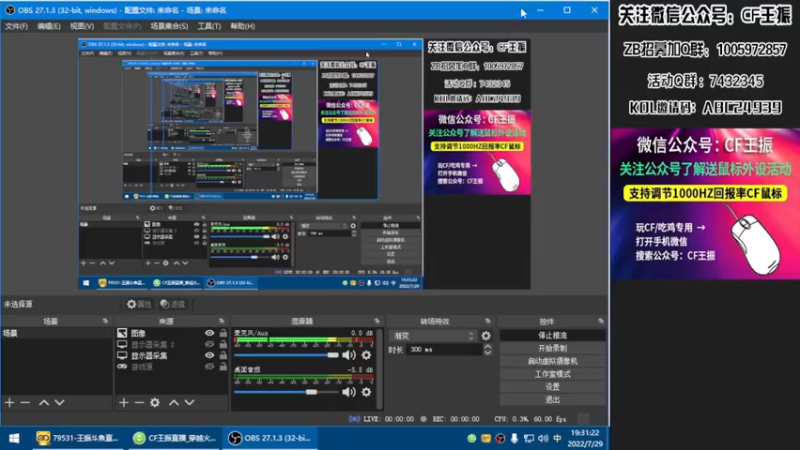This screenshot has width=800, height=450.
Task: Add a new scene with the plus icon
Action: [10, 403]
